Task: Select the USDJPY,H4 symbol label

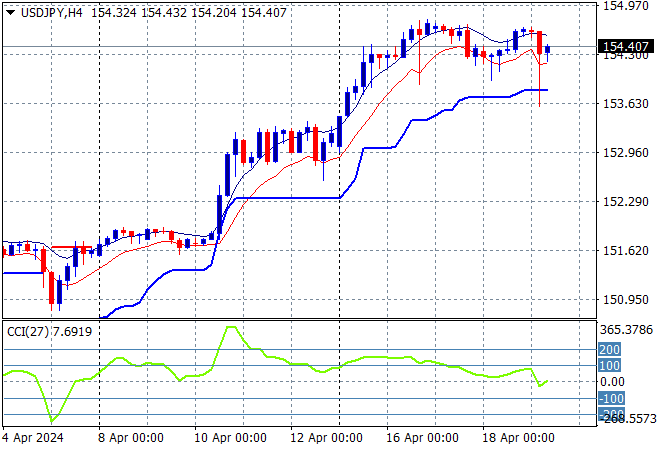Action: click(52, 13)
